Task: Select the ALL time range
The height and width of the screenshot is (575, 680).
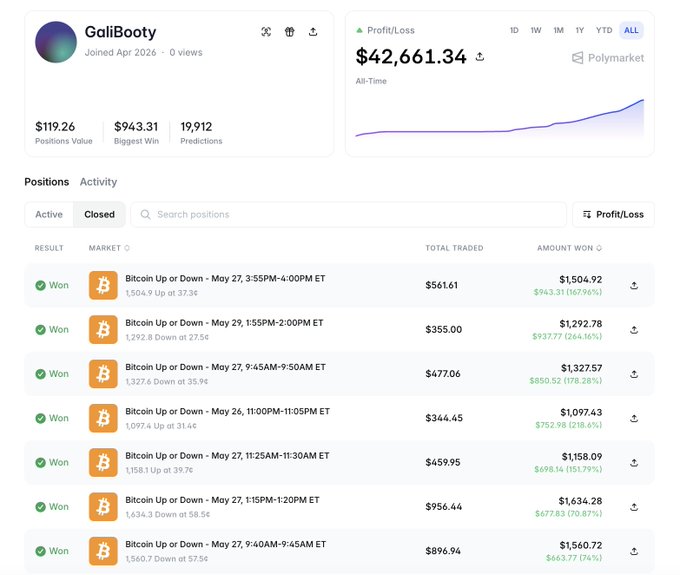Action: [631, 30]
